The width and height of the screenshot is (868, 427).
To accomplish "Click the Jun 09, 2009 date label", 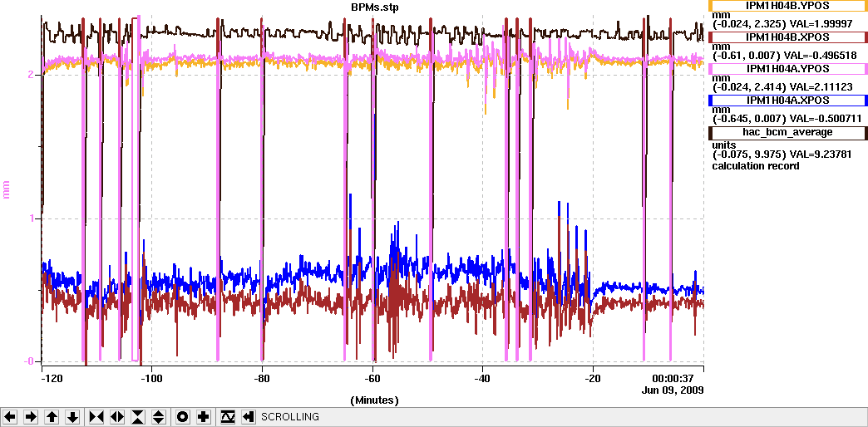I will 672,390.
